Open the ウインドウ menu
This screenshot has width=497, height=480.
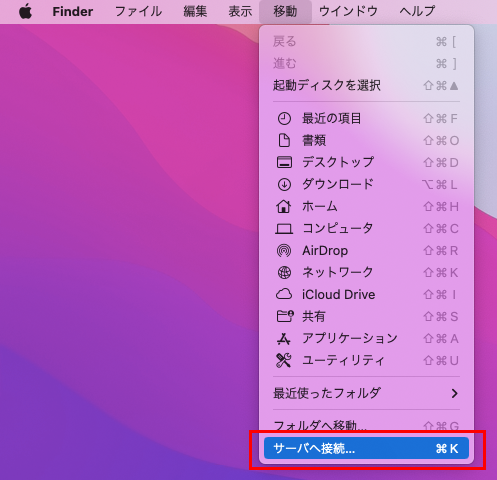[348, 12]
